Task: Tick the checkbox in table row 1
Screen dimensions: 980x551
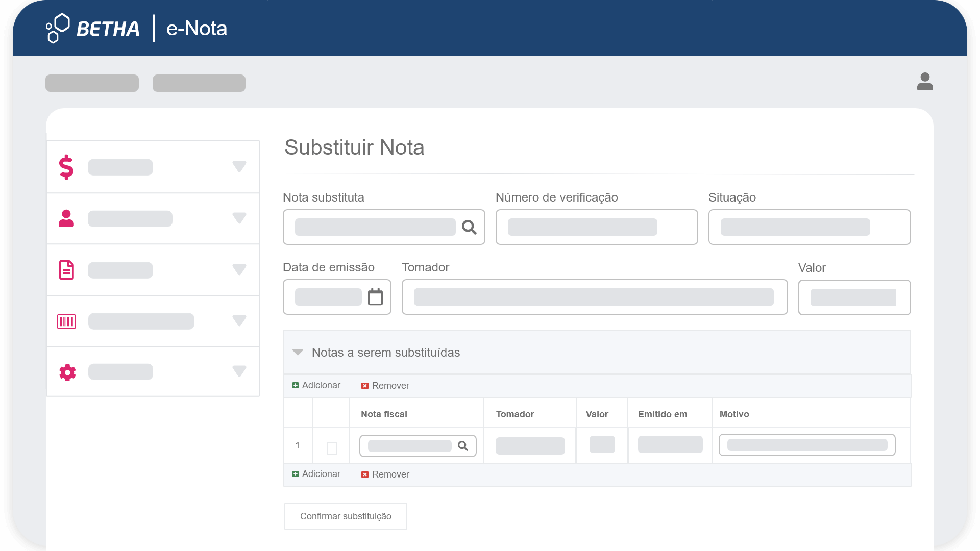Action: (x=332, y=448)
